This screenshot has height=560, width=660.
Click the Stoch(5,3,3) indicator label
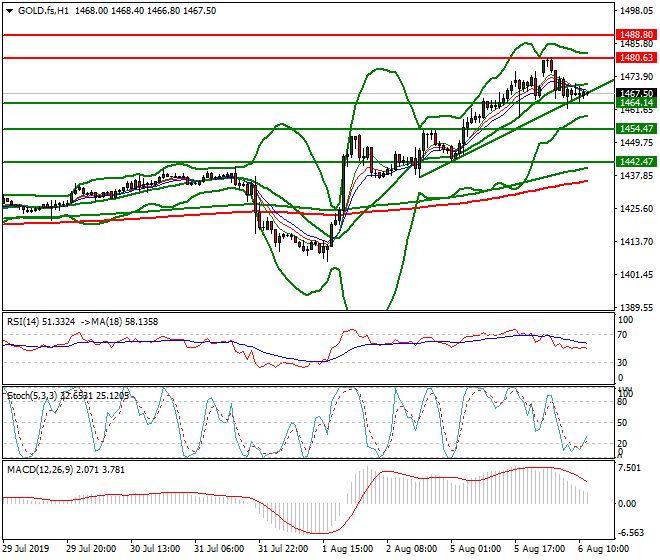click(68, 396)
